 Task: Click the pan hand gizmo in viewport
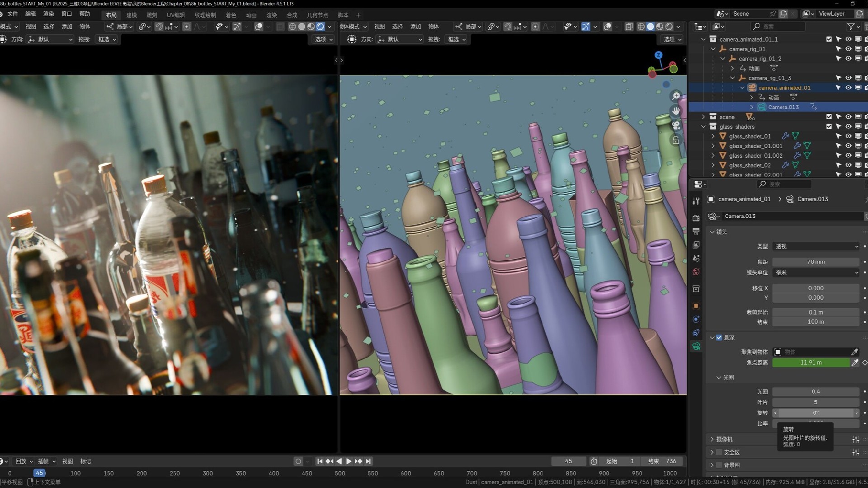[x=676, y=111]
